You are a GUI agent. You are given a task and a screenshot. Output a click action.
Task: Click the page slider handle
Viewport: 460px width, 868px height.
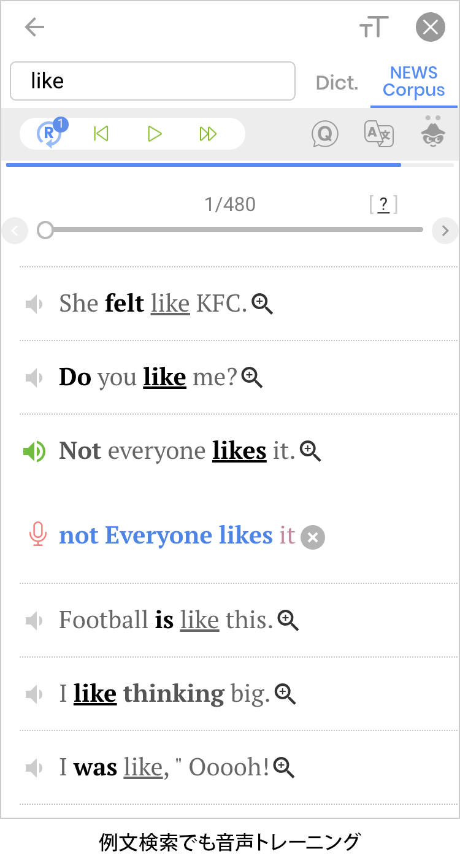(x=45, y=230)
